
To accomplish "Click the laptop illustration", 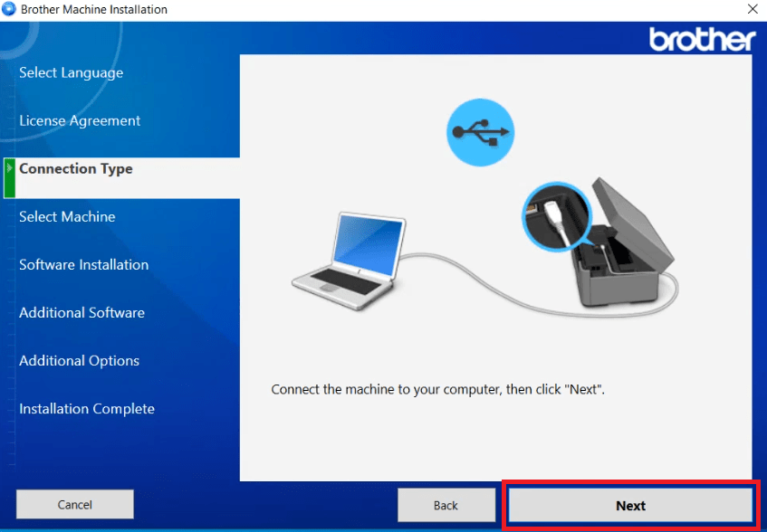I will (350, 261).
